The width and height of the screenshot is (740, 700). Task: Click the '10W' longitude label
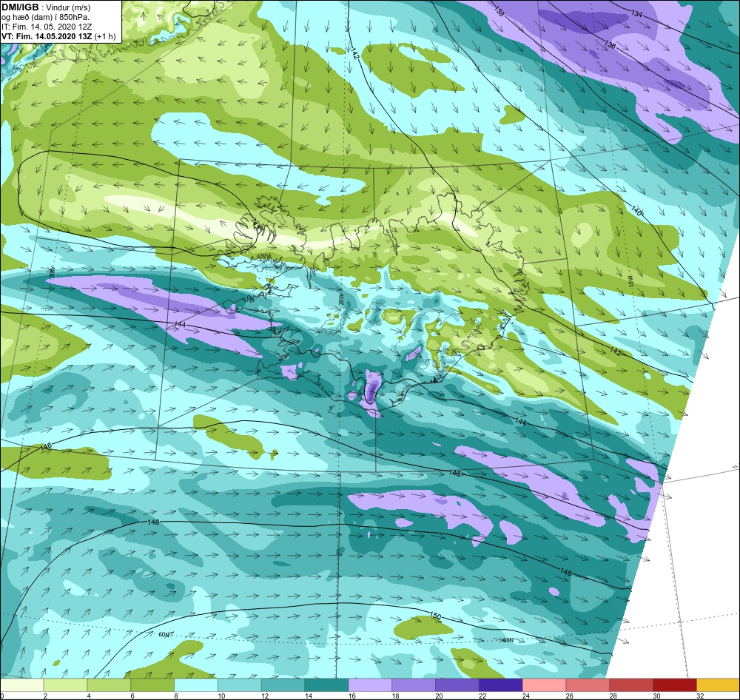coord(630,282)
